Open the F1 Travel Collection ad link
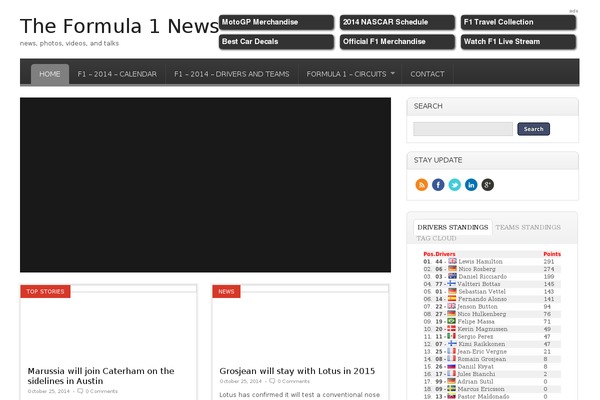 (x=518, y=22)
